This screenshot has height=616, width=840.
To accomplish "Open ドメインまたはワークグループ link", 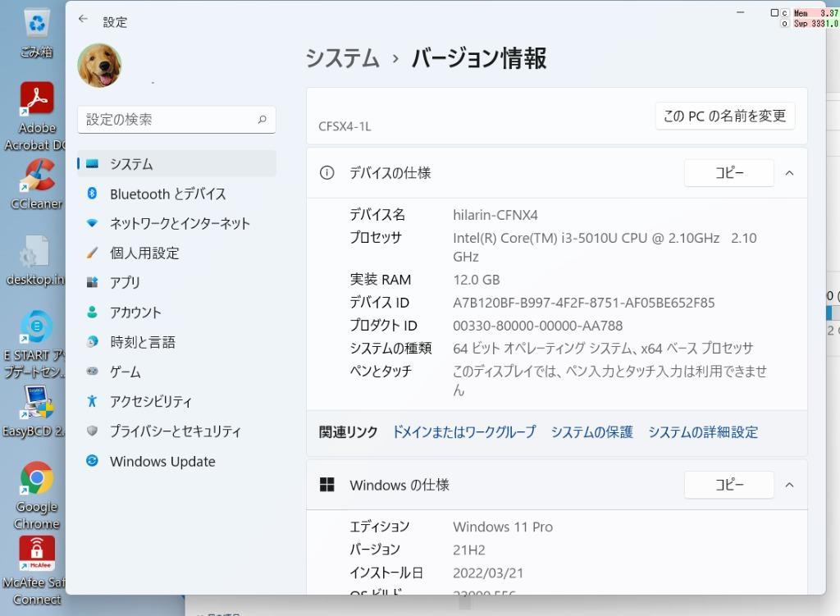I will point(464,431).
